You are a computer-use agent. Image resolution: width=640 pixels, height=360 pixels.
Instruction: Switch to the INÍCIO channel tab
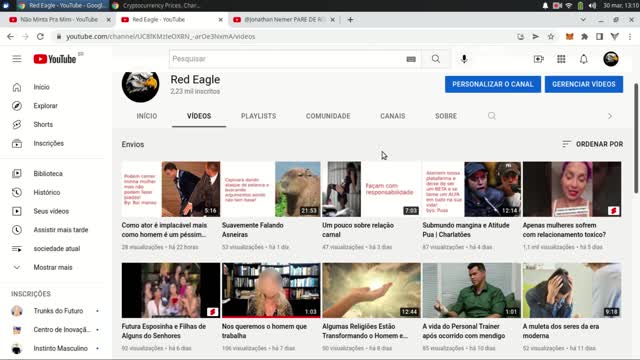pyautogui.click(x=147, y=116)
